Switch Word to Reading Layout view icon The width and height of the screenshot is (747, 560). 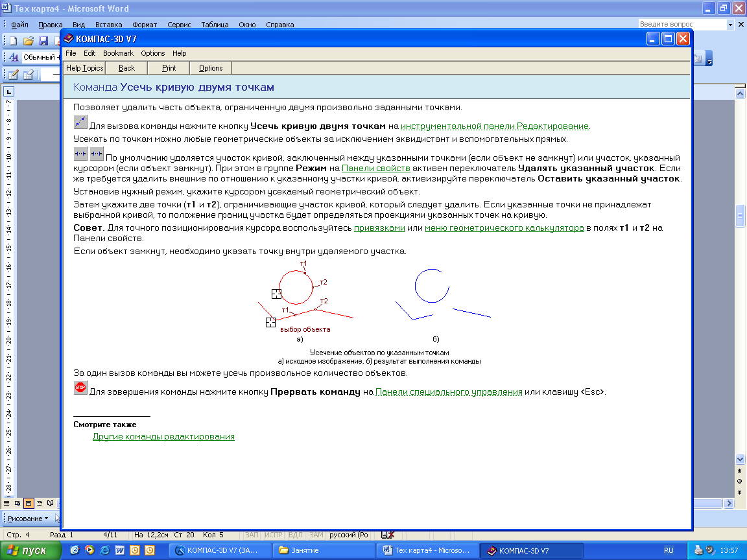(50, 503)
